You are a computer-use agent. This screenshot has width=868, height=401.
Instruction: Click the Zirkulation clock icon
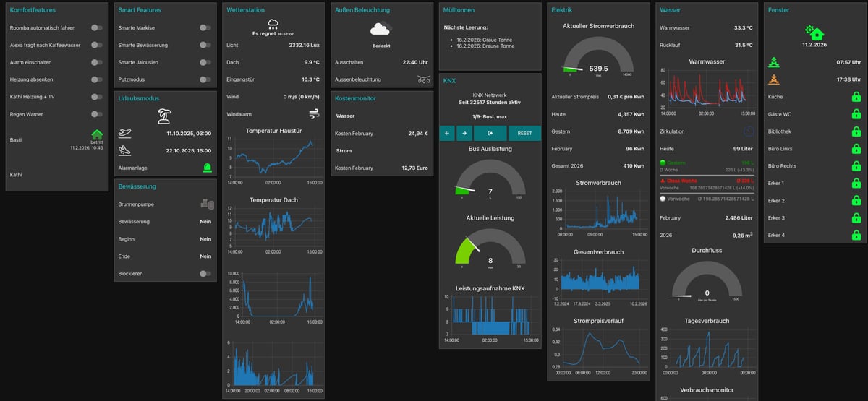tap(748, 131)
